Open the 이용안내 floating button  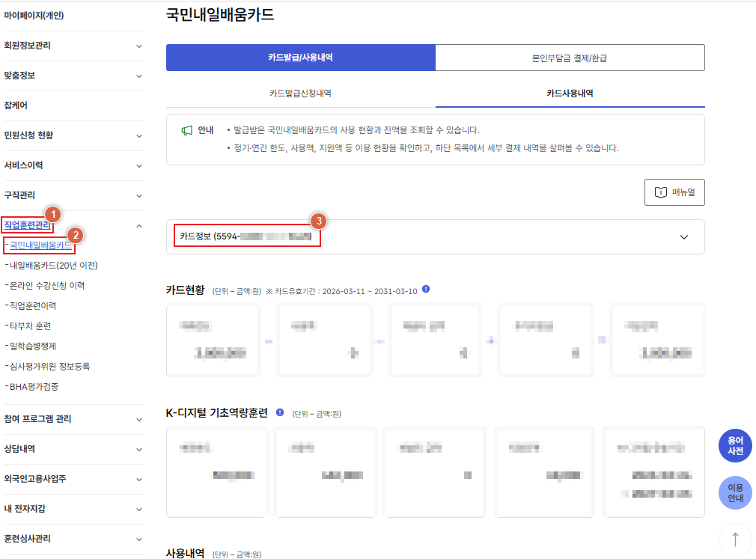click(735, 492)
